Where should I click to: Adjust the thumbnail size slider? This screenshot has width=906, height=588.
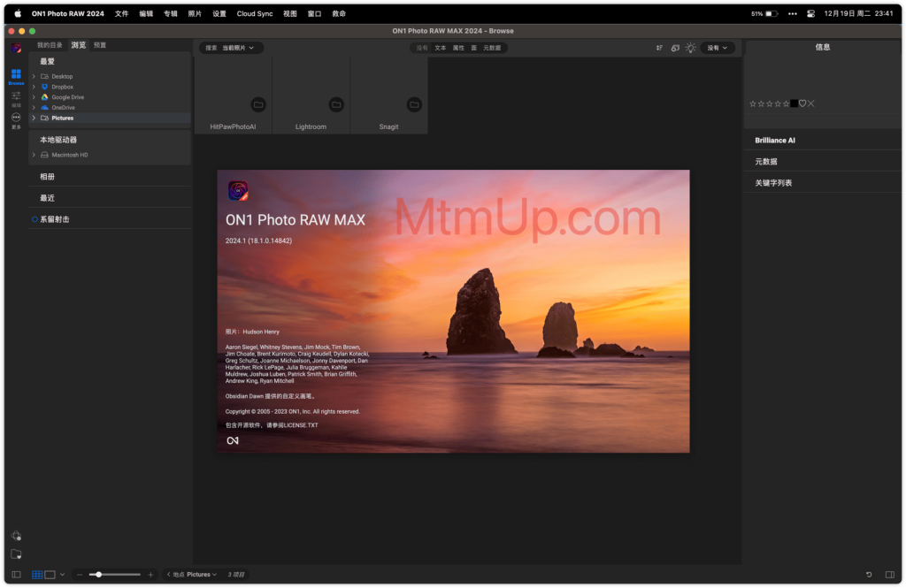click(x=98, y=575)
